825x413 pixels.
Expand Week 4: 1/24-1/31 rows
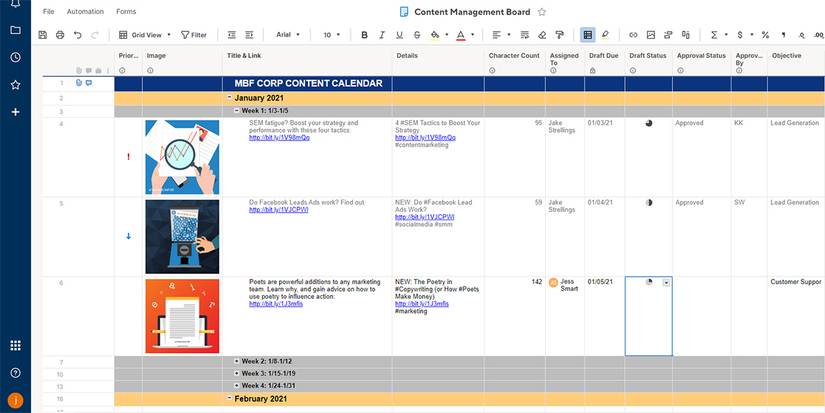click(236, 386)
